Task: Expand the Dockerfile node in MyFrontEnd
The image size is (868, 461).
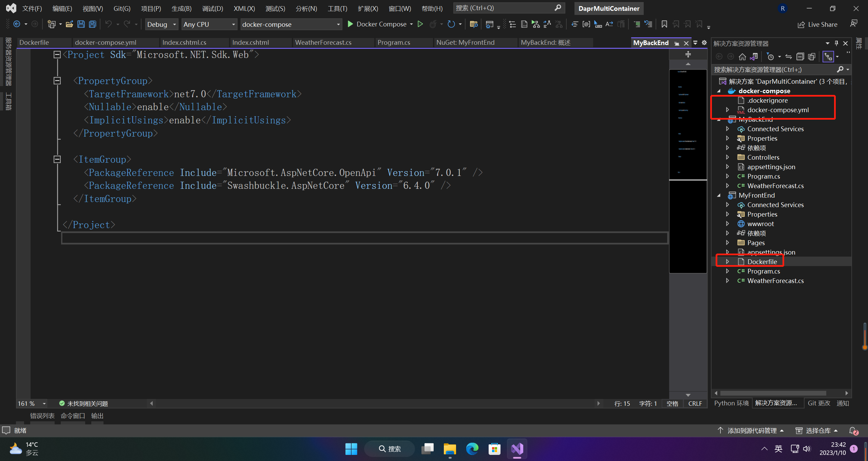Action: click(x=728, y=262)
